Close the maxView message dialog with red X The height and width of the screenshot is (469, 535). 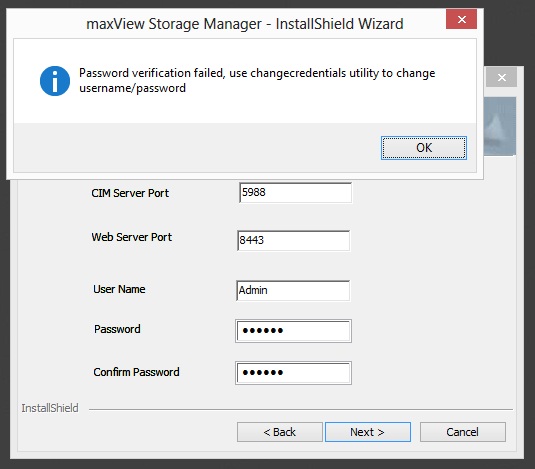point(461,19)
